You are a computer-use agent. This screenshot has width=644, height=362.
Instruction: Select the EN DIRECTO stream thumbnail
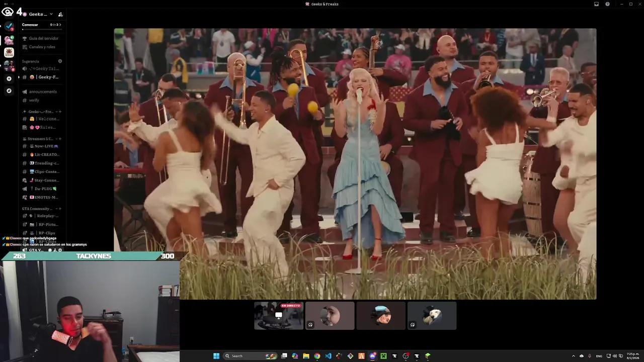(x=279, y=316)
